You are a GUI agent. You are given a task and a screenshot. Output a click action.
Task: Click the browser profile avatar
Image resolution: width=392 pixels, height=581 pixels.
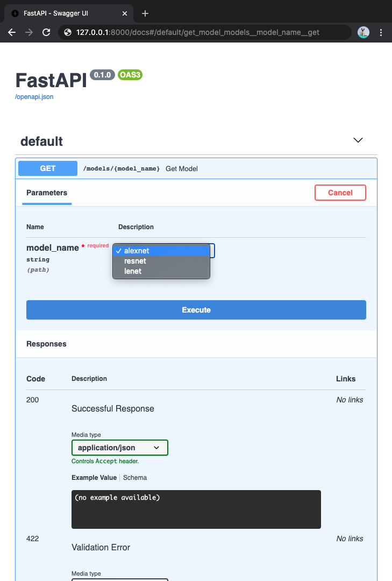click(x=363, y=32)
